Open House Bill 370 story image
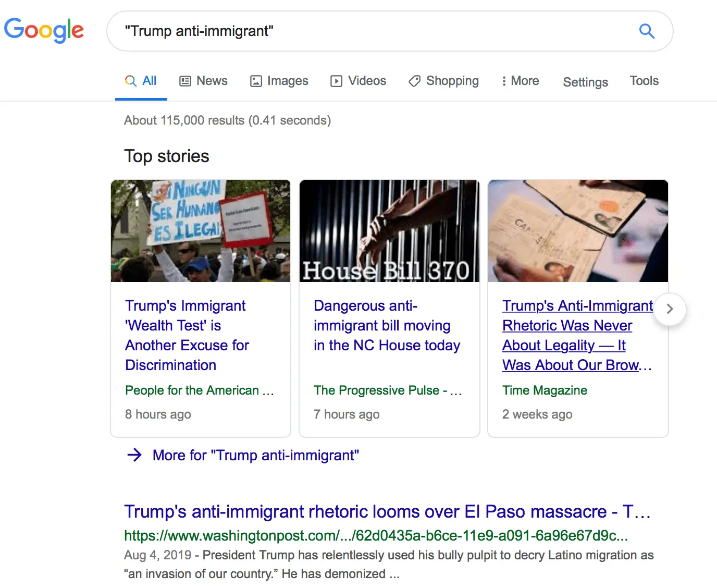This screenshot has height=588, width=717. tap(389, 231)
